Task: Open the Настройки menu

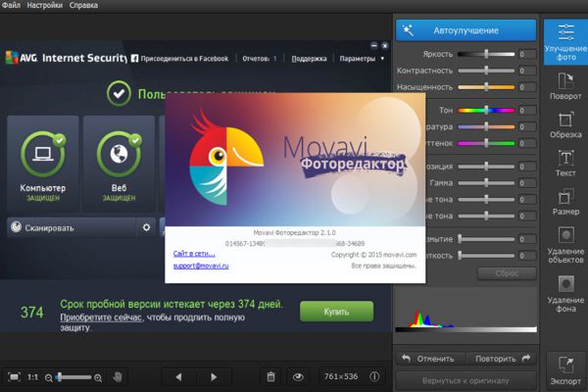Action: point(45,5)
